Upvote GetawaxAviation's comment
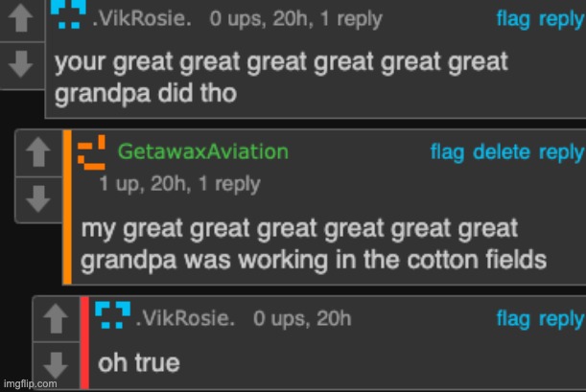This screenshot has width=586, height=392. pyautogui.click(x=38, y=152)
